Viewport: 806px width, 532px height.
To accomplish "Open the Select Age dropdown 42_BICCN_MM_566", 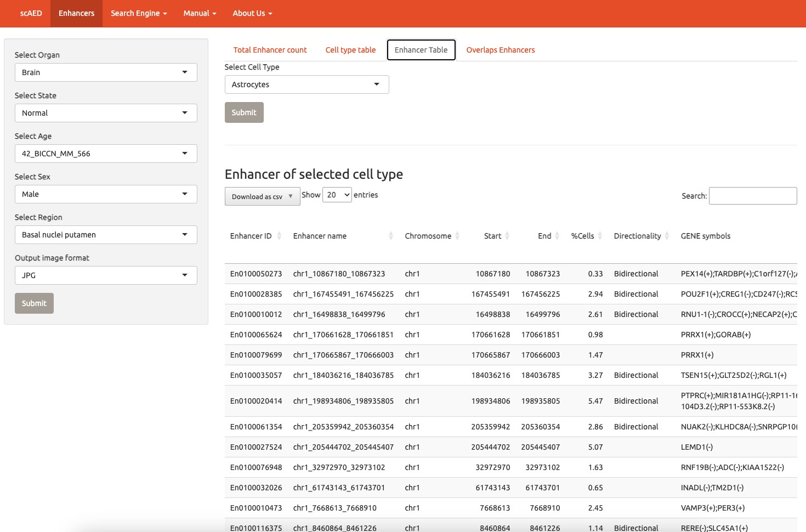I will tap(106, 154).
